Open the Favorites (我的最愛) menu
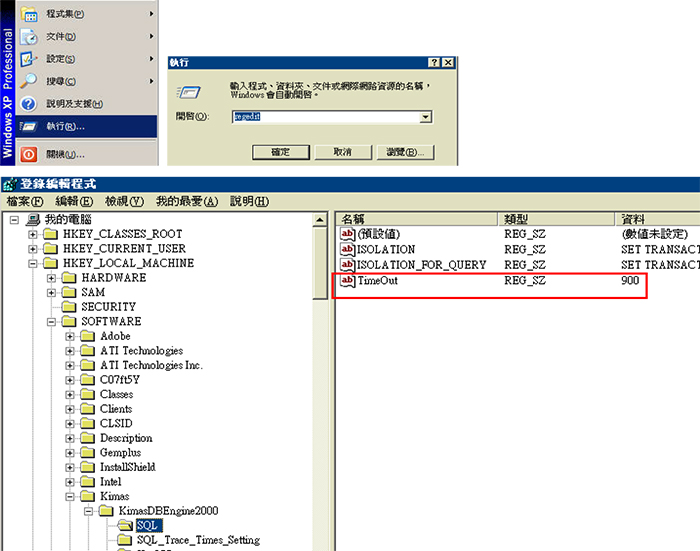Viewport: 700px width, 551px height. 187,201
